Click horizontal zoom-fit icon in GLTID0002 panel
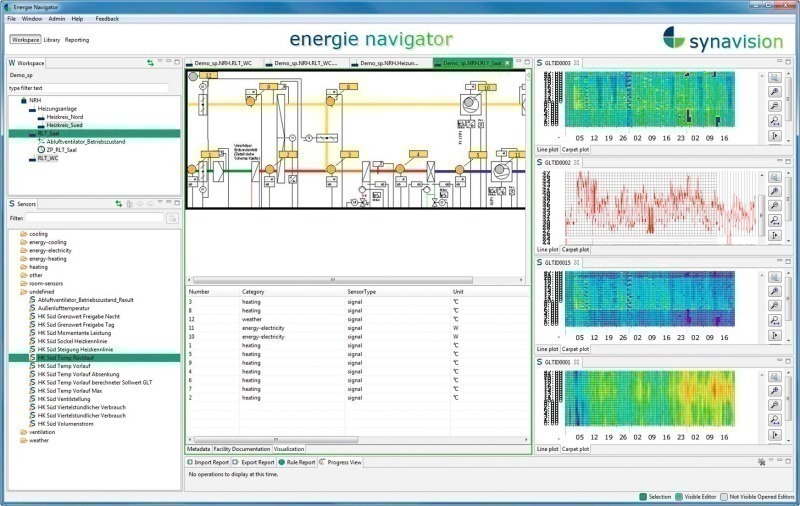This screenshot has width=800, height=506. pyautogui.click(x=774, y=220)
